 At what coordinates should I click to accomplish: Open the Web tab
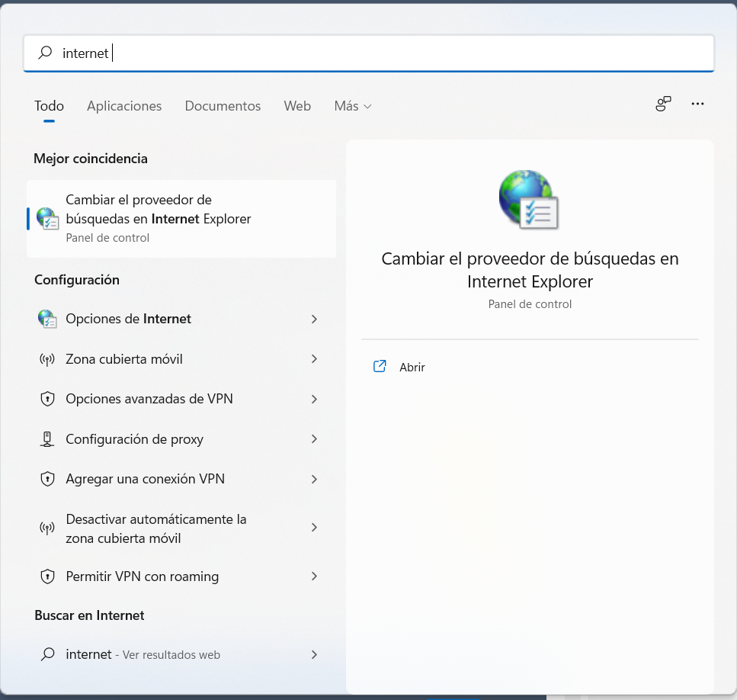pyautogui.click(x=297, y=106)
